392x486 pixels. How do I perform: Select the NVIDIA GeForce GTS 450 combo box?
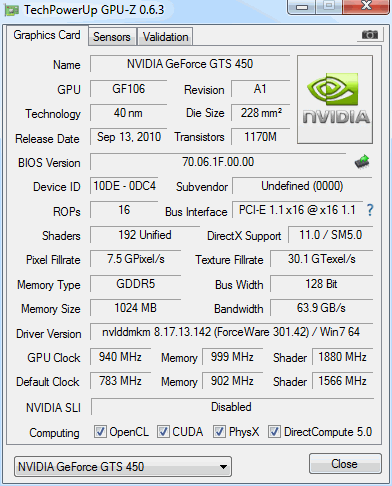tap(123, 467)
